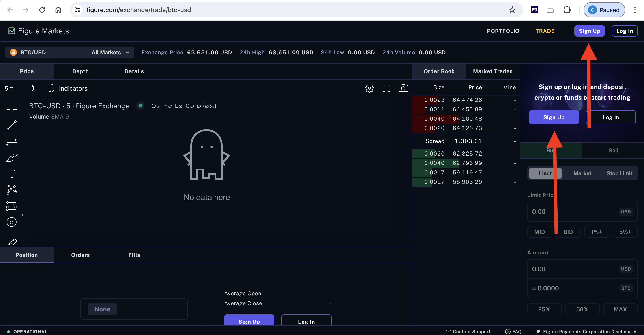The height and width of the screenshot is (335, 644).
Task: Select the text annotation tool
Action: pyautogui.click(x=12, y=174)
